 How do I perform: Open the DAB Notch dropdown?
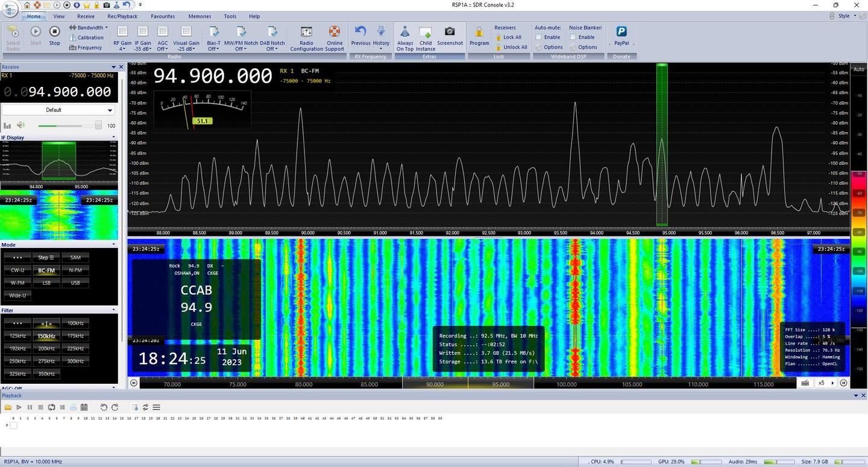(272, 37)
